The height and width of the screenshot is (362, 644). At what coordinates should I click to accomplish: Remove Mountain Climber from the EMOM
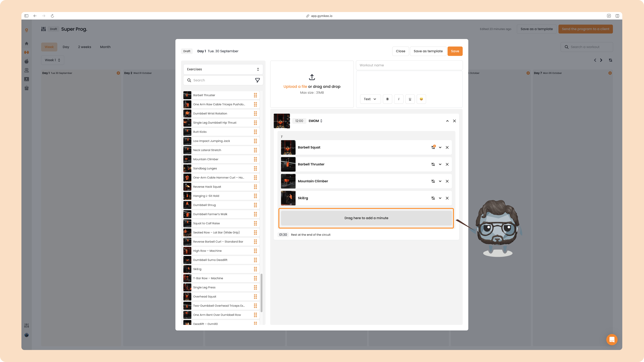coord(447,181)
